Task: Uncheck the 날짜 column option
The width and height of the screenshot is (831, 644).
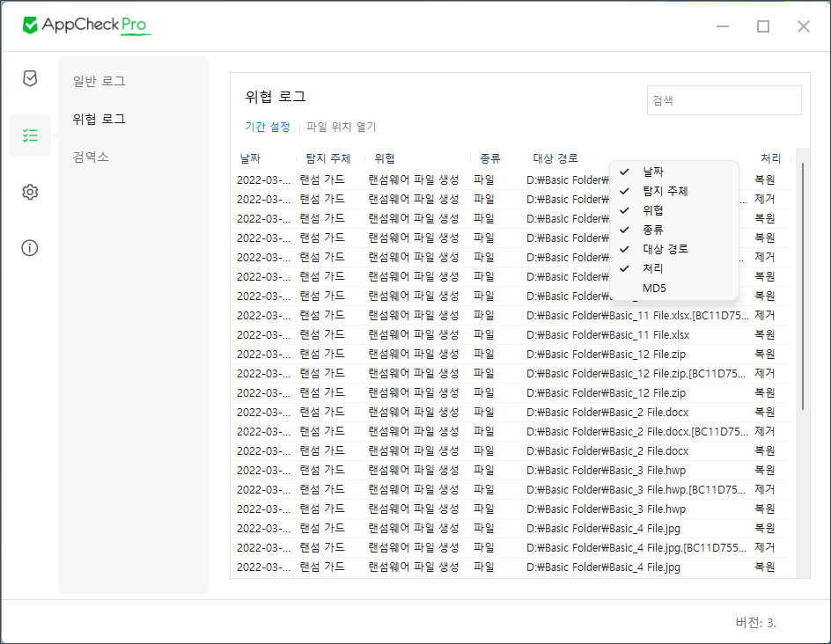Action: coord(653,172)
